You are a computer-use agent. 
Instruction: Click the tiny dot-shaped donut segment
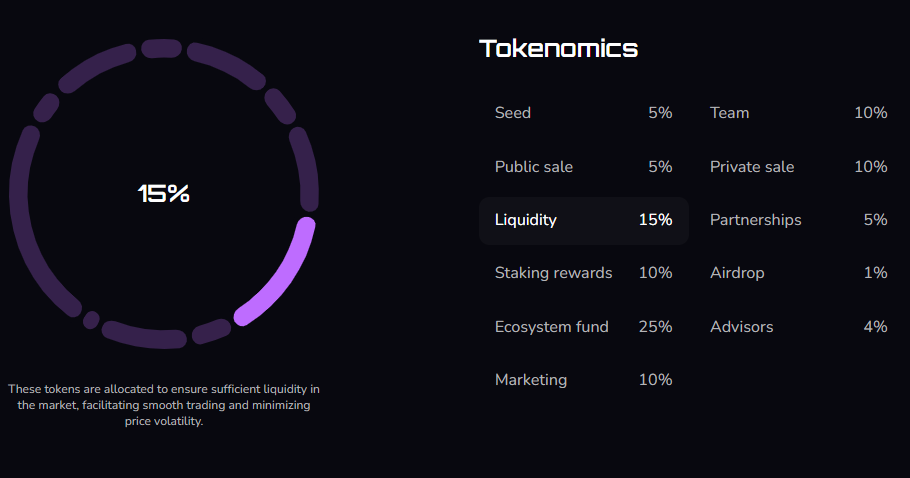(91, 320)
